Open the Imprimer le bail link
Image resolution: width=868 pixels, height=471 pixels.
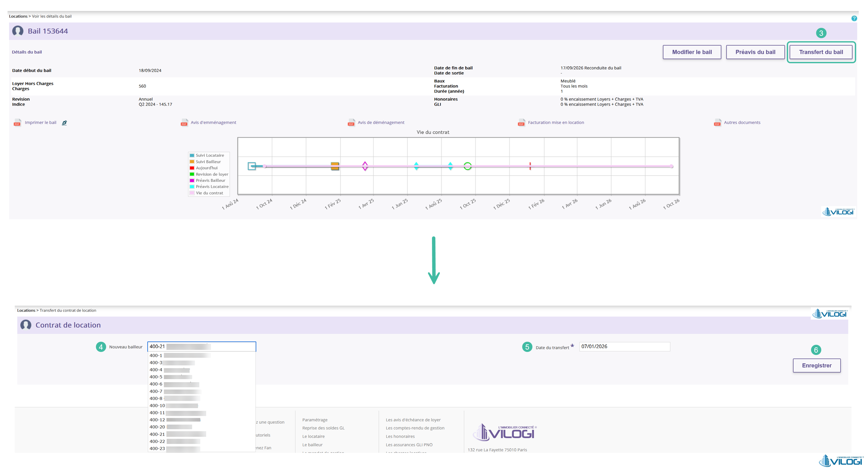point(40,122)
